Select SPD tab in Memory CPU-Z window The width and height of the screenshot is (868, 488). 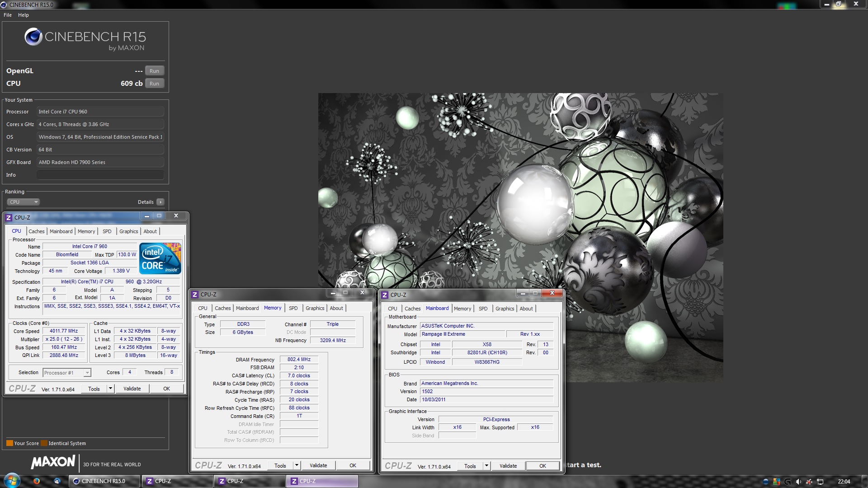point(293,308)
